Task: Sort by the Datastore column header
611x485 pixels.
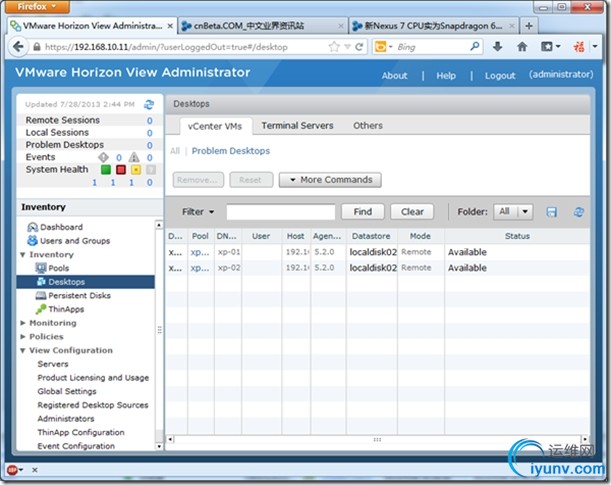Action: 371,236
